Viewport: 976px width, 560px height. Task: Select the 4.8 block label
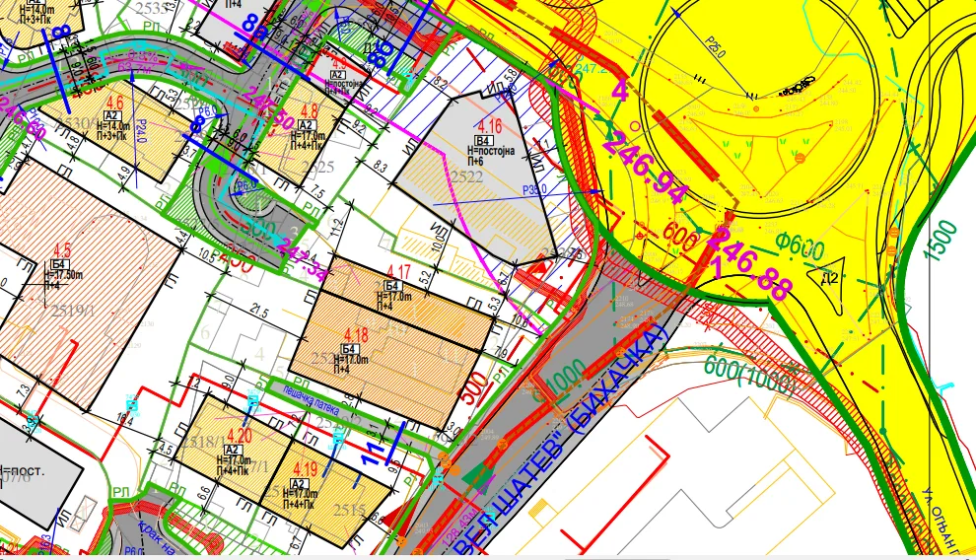310,112
